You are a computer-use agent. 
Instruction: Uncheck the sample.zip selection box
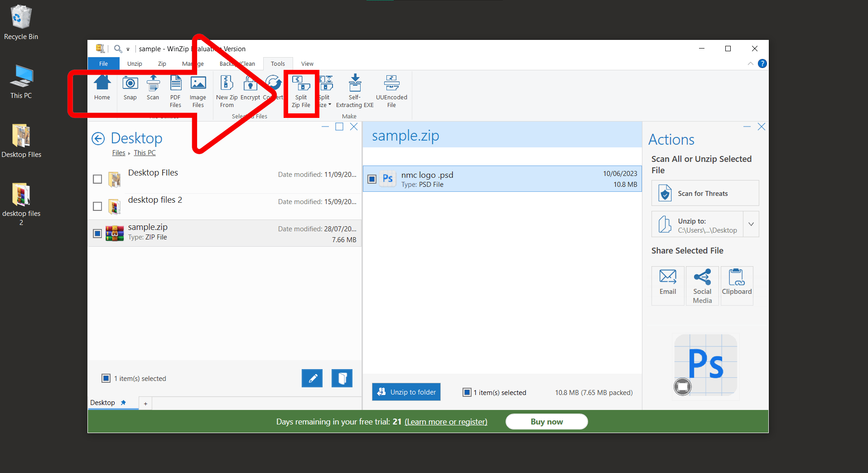tap(97, 233)
